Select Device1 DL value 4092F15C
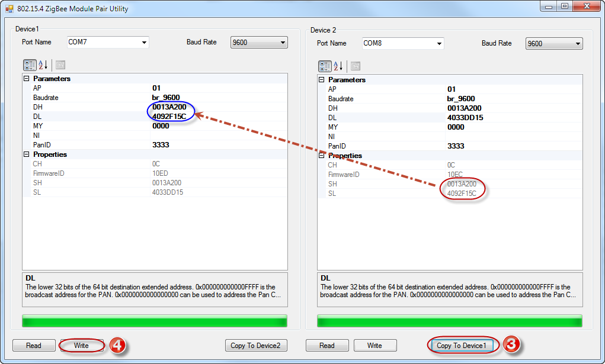The width and height of the screenshot is (605, 364). tap(169, 117)
